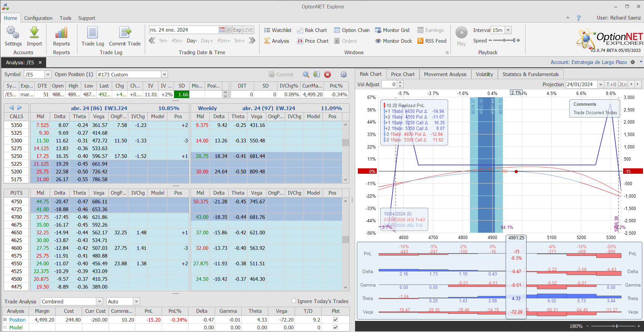This screenshot has height=332, width=644.
Task: Open the Watchlist window
Action: 278,30
